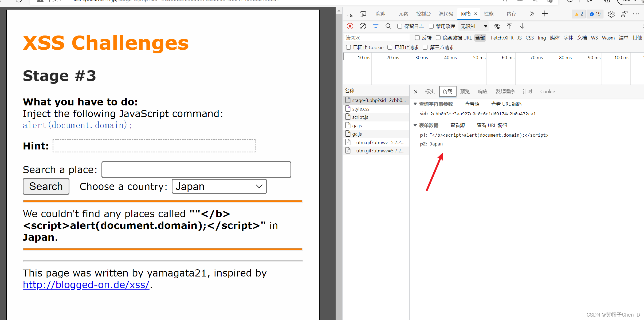Open DevTools settings gear icon
This screenshot has width=644, height=320.
[611, 14]
